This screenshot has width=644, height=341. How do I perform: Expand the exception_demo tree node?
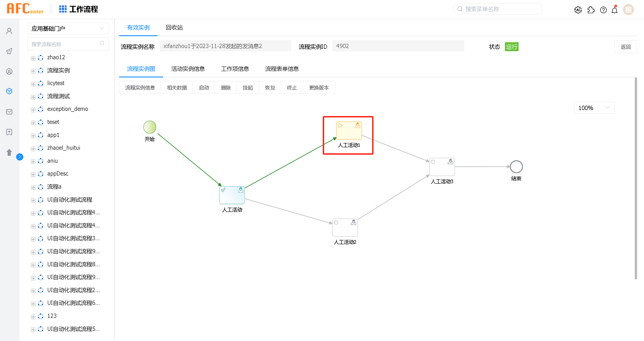(x=33, y=110)
